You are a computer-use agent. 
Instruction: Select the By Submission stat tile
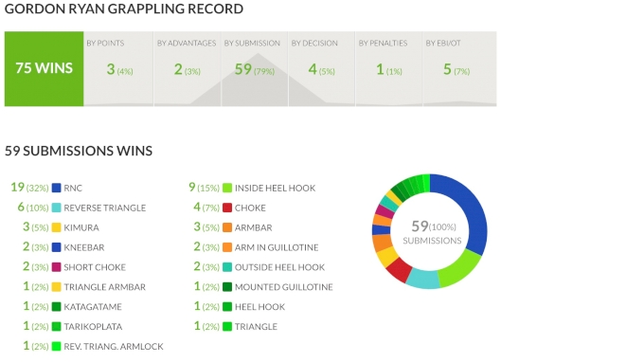pos(255,68)
